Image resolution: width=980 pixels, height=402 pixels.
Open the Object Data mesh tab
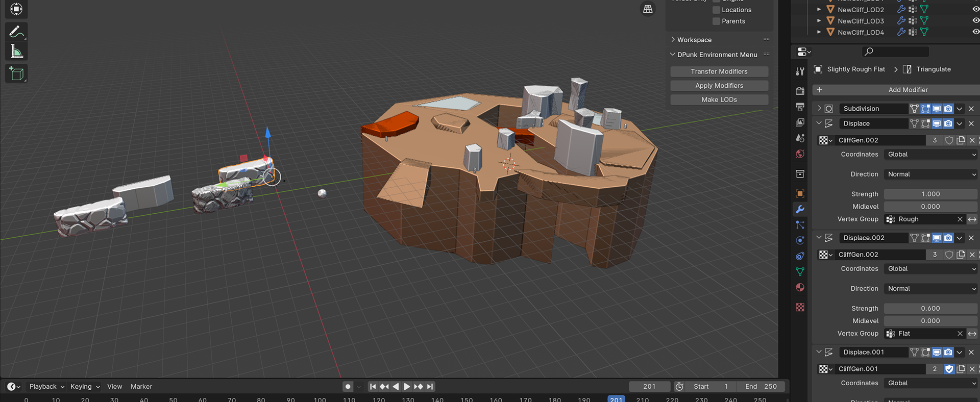click(800, 271)
